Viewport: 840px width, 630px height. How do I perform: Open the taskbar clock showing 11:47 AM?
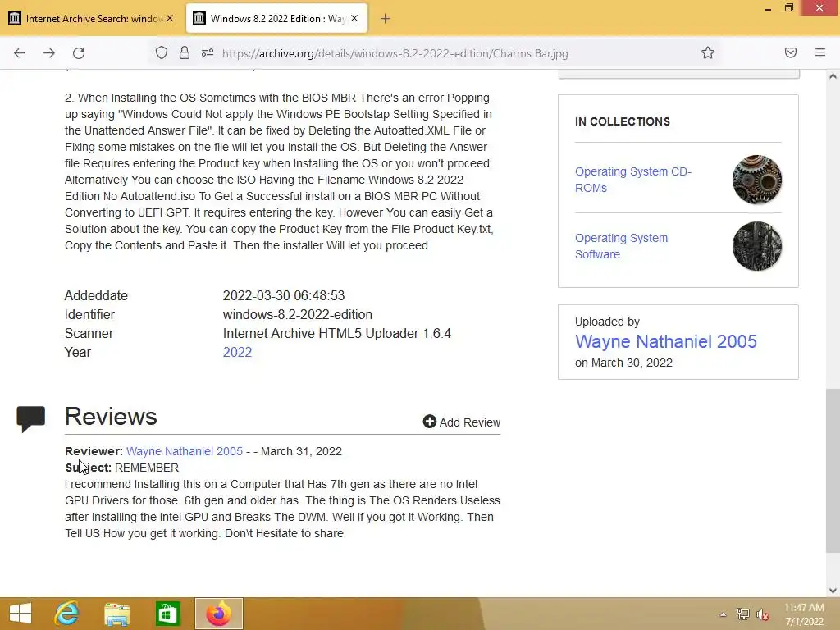pyautogui.click(x=804, y=614)
